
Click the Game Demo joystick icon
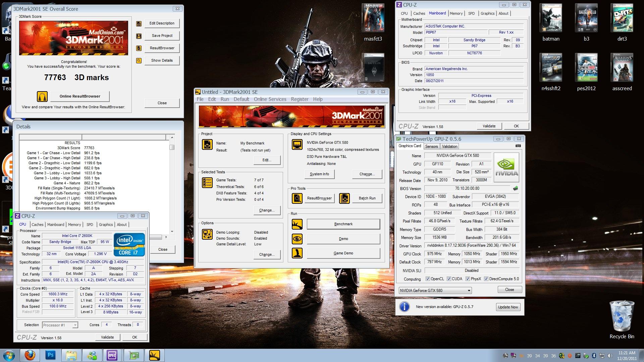click(x=297, y=253)
